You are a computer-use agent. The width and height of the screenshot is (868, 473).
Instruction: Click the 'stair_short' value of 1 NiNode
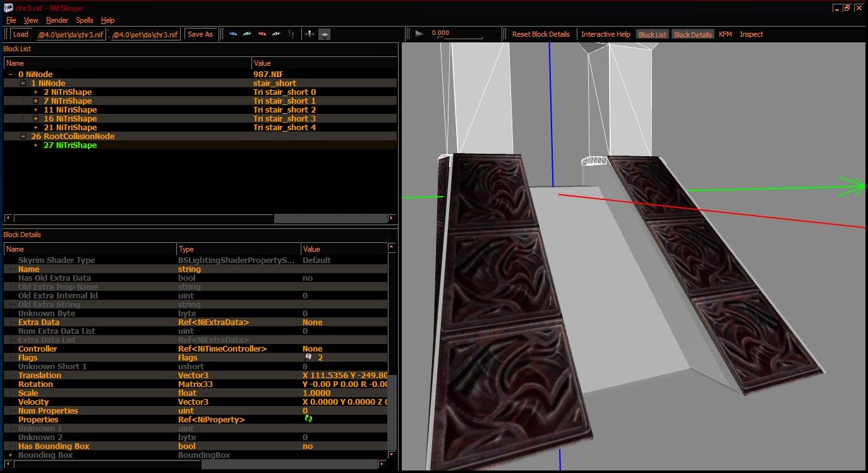pyautogui.click(x=275, y=83)
